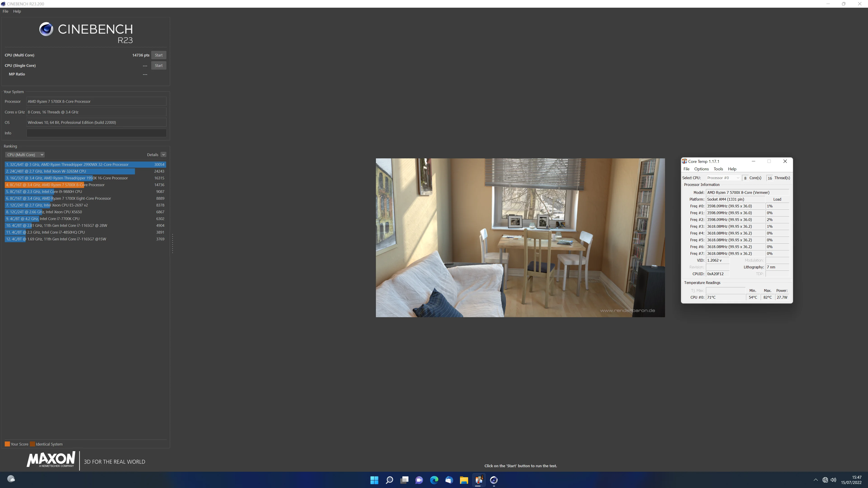The height and width of the screenshot is (488, 868).
Task: Open the Windows Start menu
Action: [374, 480]
